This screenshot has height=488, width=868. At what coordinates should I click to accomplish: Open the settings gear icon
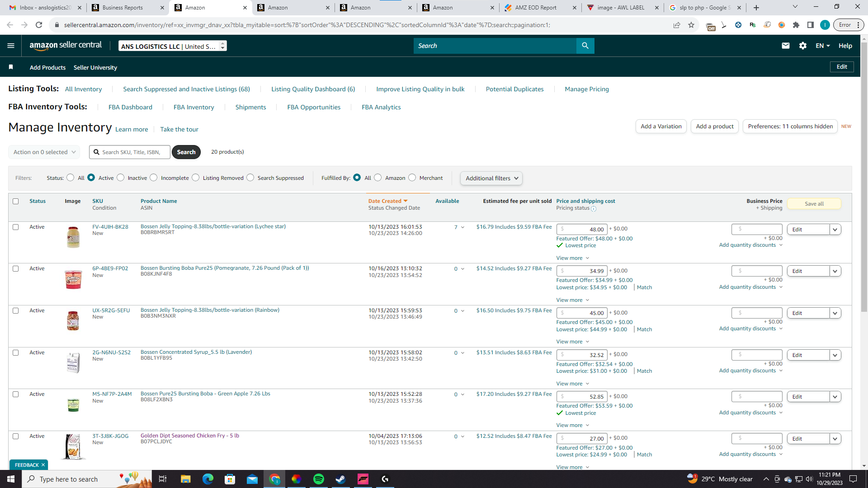tap(803, 46)
